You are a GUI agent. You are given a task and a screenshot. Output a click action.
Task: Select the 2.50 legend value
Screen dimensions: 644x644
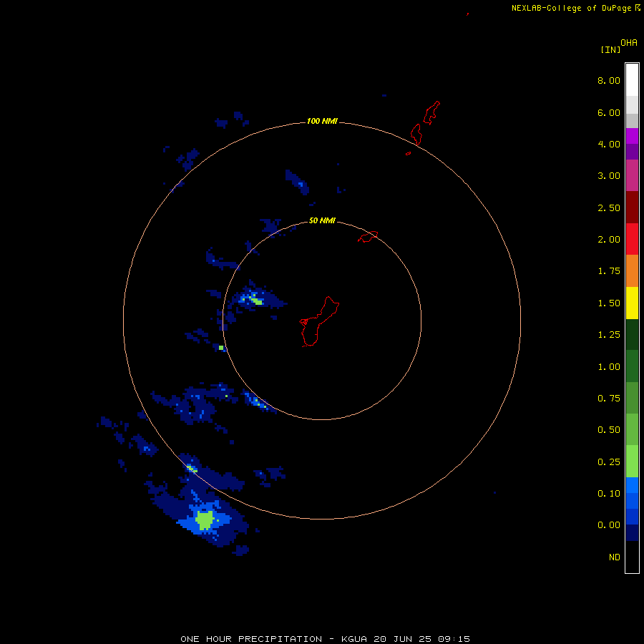coord(609,208)
